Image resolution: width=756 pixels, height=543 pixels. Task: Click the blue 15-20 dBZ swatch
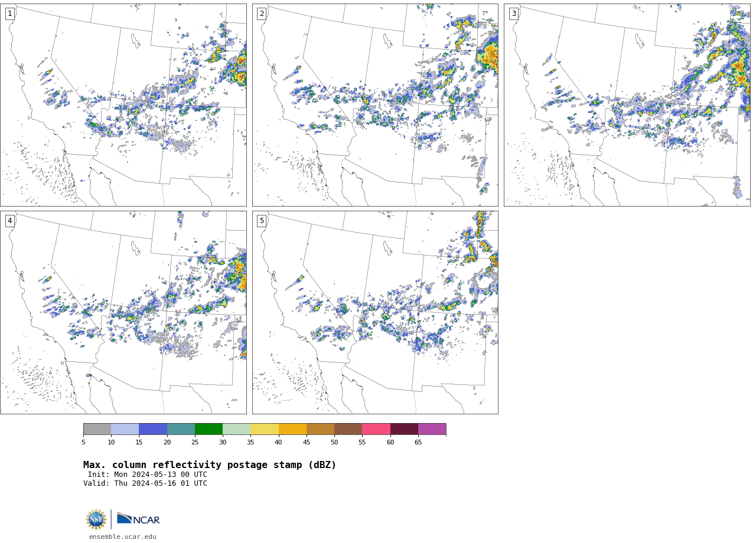153,429
